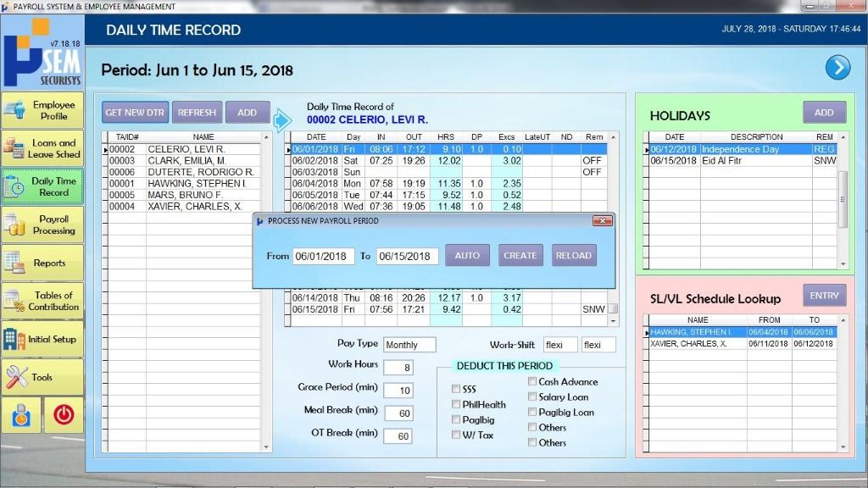Click the blue arrow beside ADD button
The width and height of the screenshot is (868, 488).
coord(282,119)
